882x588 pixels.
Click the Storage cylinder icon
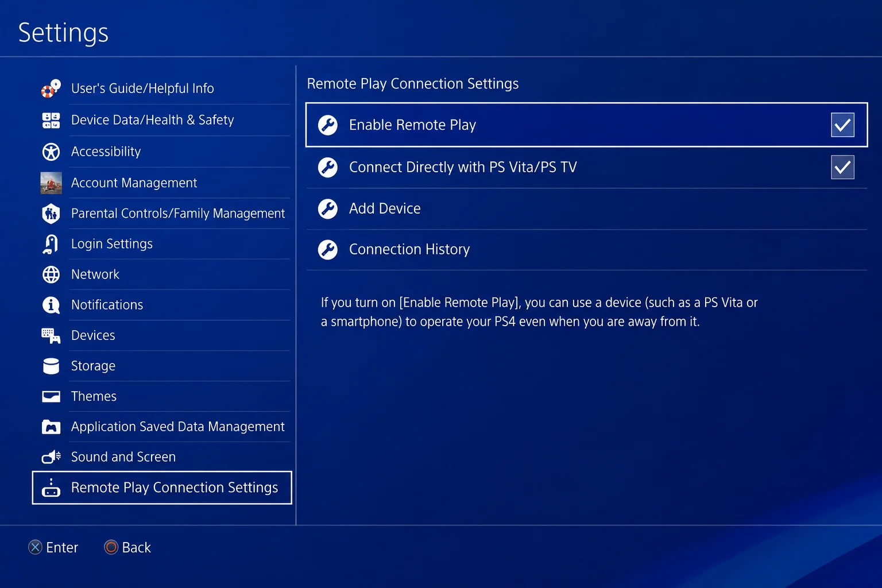(51, 366)
